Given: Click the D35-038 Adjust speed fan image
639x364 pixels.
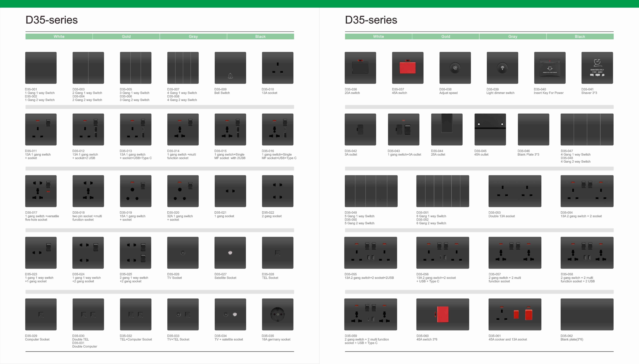Looking at the screenshot, I should tap(455, 68).
